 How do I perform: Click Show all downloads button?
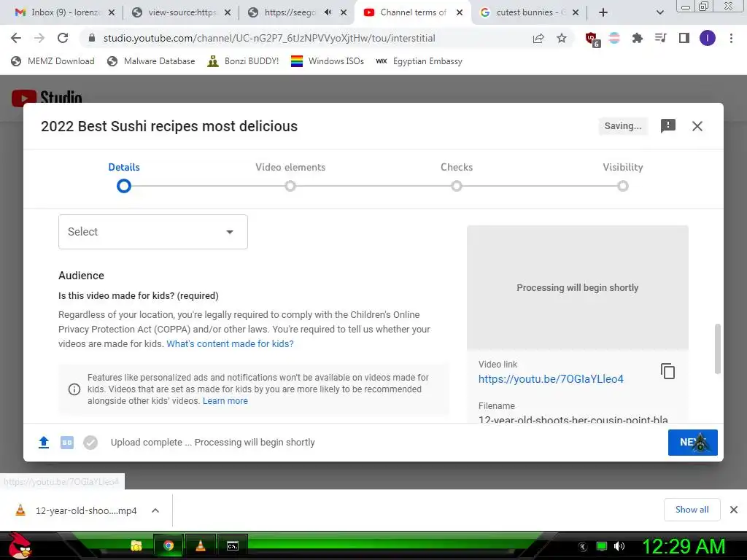(692, 510)
